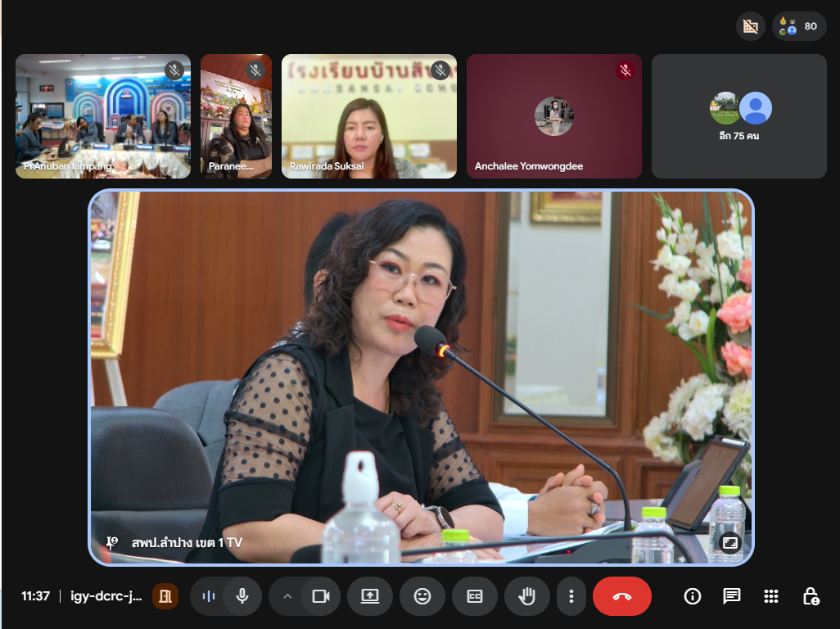840x629 pixels.
Task: Expand camera settings chevron arrow
Action: click(x=287, y=596)
